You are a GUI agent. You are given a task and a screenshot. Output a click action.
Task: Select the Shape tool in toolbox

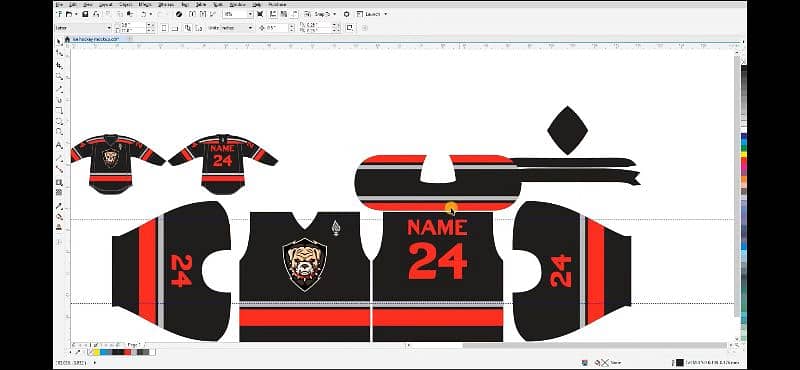[59, 53]
